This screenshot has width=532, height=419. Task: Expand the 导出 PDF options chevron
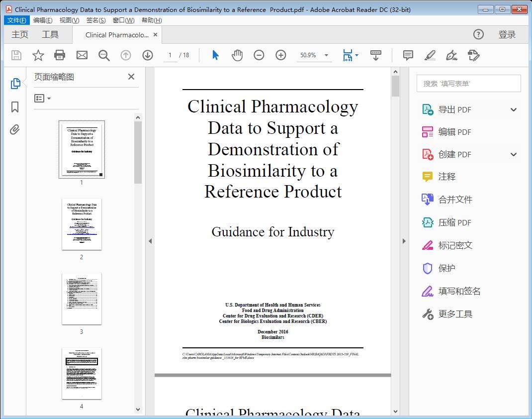513,109
